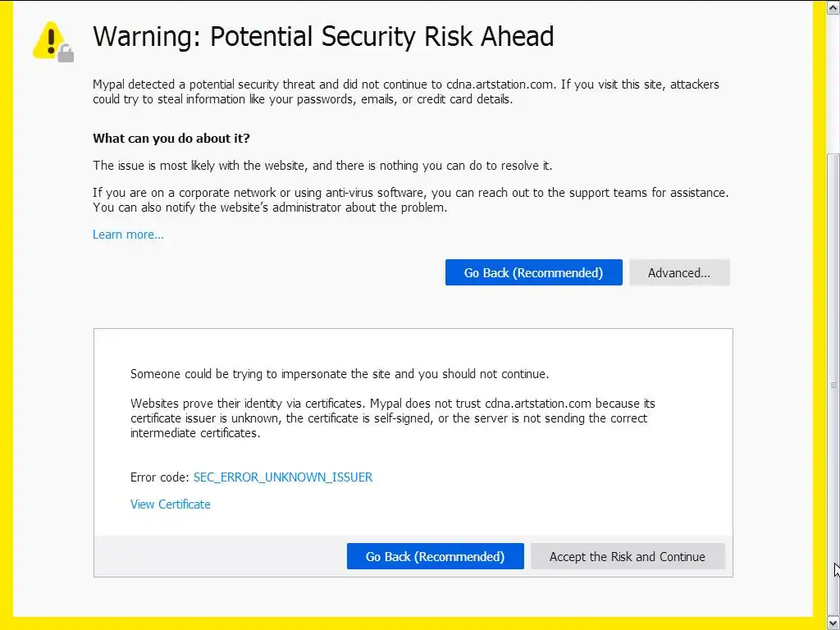Collapse the Advanced… details panel button
This screenshot has width=840, height=630.
(x=678, y=272)
